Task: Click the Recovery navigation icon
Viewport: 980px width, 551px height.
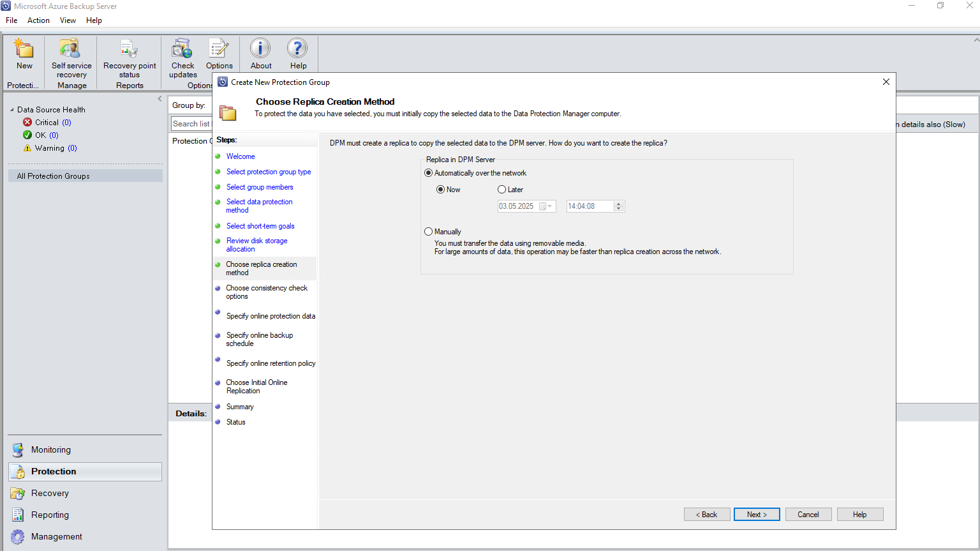Action: [18, 493]
